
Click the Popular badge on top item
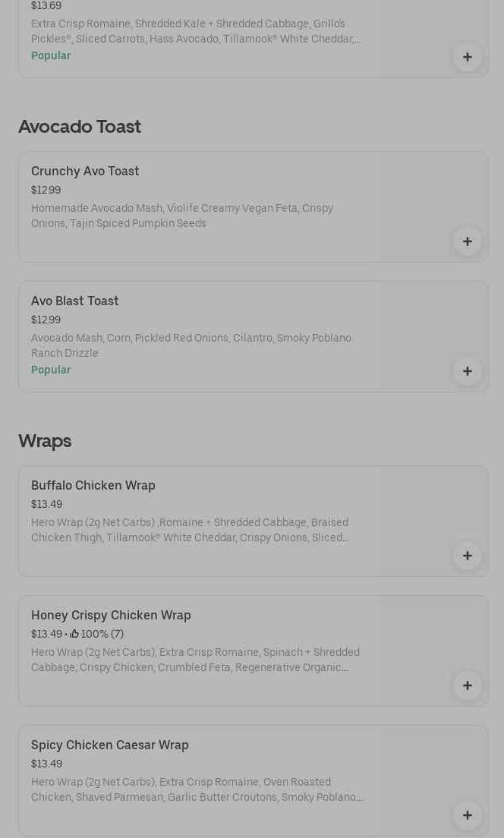point(51,55)
